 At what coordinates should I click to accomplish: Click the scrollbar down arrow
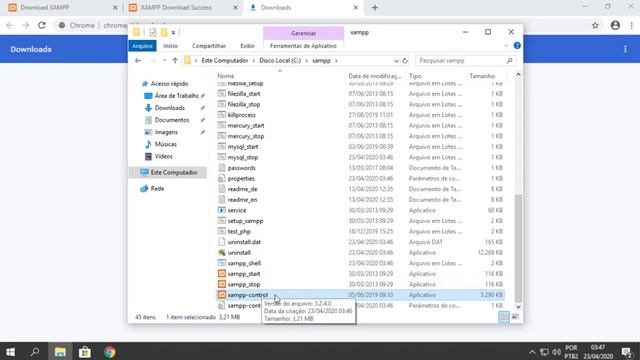[x=518, y=307]
